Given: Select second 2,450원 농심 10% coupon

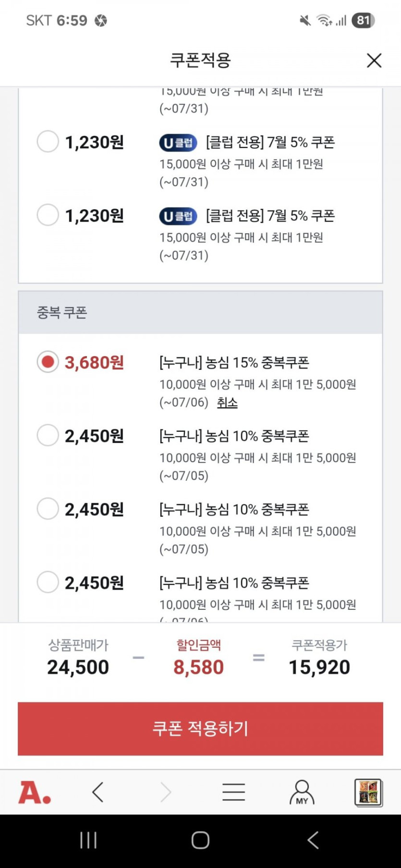Looking at the screenshot, I should coord(48,509).
